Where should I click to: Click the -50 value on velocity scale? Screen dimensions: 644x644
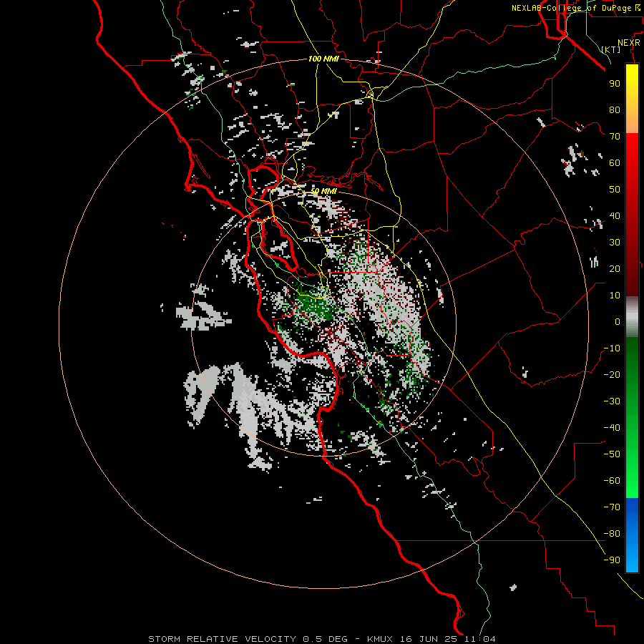point(612,454)
